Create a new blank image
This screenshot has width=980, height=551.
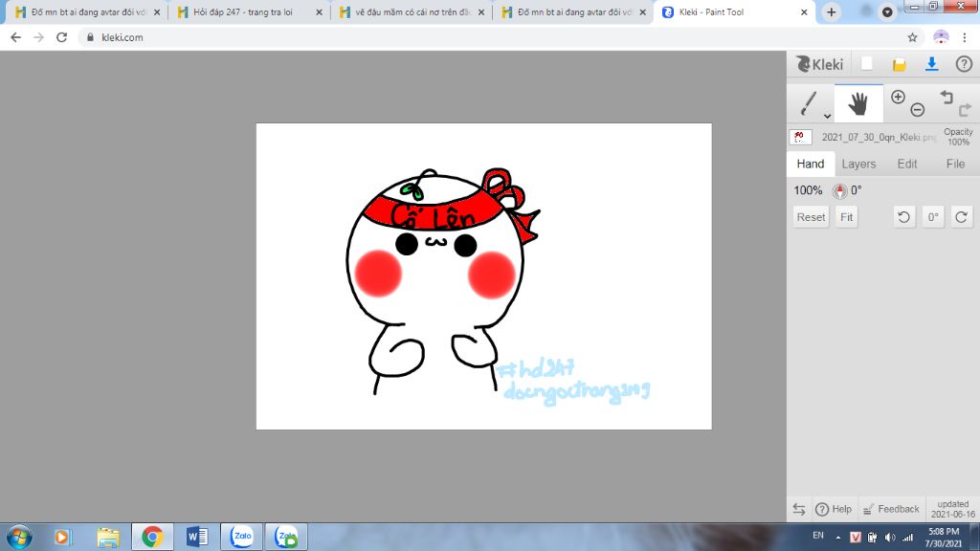(867, 64)
